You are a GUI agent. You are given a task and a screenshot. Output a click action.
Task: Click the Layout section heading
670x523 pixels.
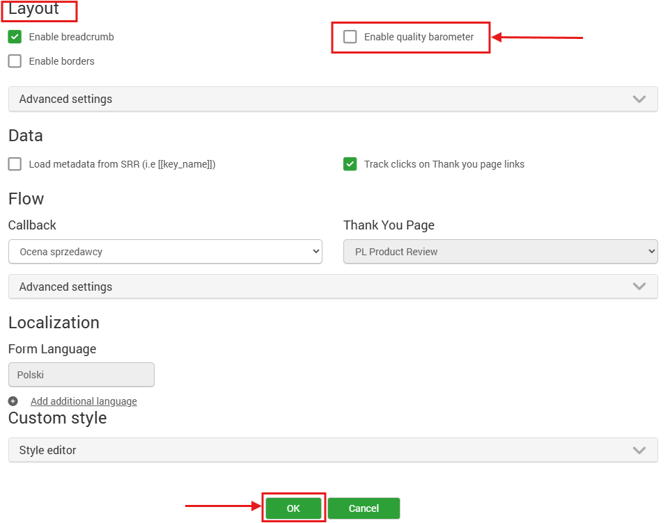pos(35,9)
